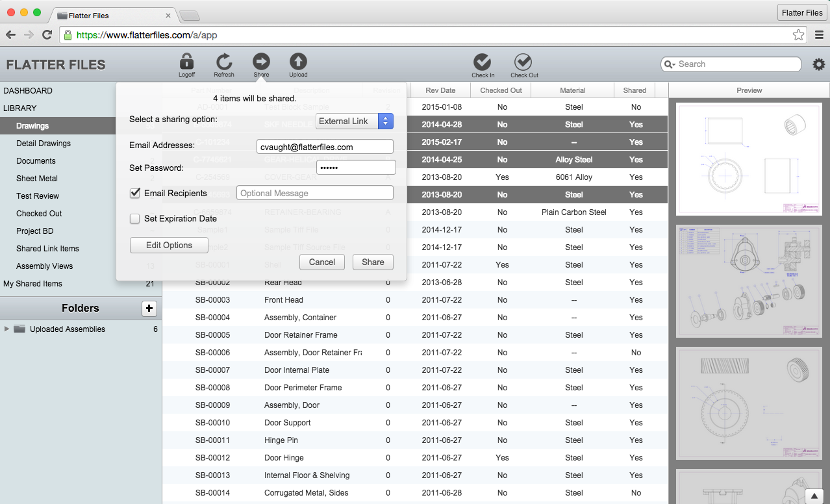Screen dimensions: 830x504
Task: Click the browser address bar
Action: (433, 35)
